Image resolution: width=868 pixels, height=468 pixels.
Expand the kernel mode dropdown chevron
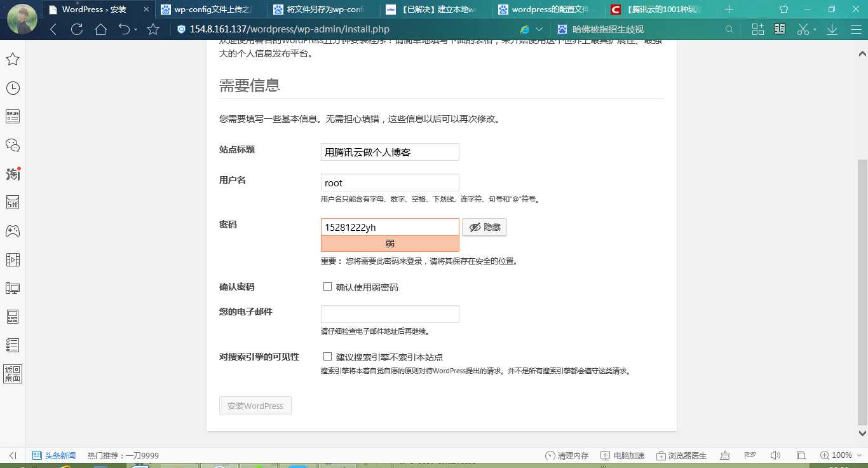click(539, 29)
